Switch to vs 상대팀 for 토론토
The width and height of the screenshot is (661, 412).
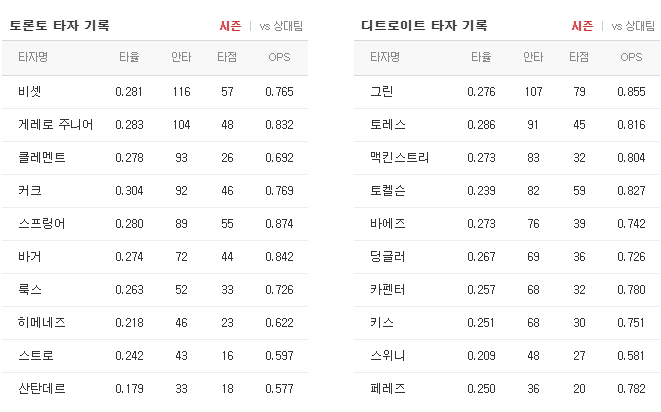tap(281, 26)
